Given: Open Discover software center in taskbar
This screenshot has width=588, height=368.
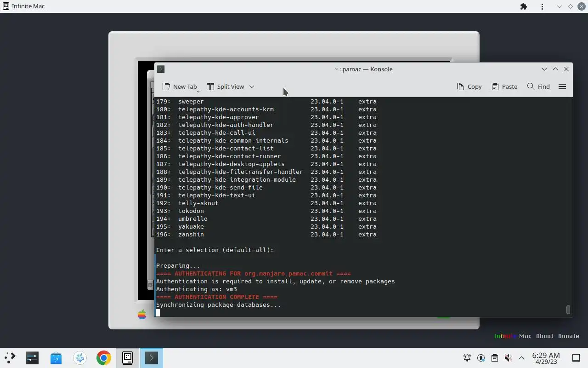Looking at the screenshot, I should coord(56,358).
